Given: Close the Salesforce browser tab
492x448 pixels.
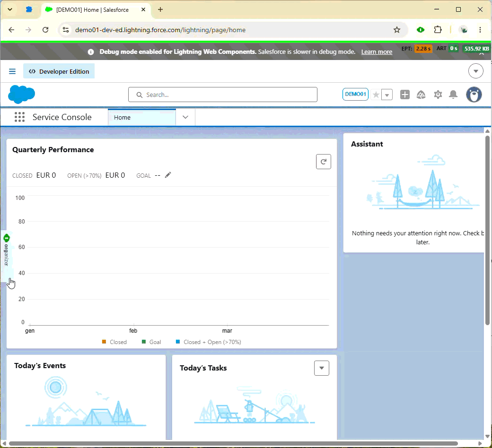Looking at the screenshot, I should point(143,10).
